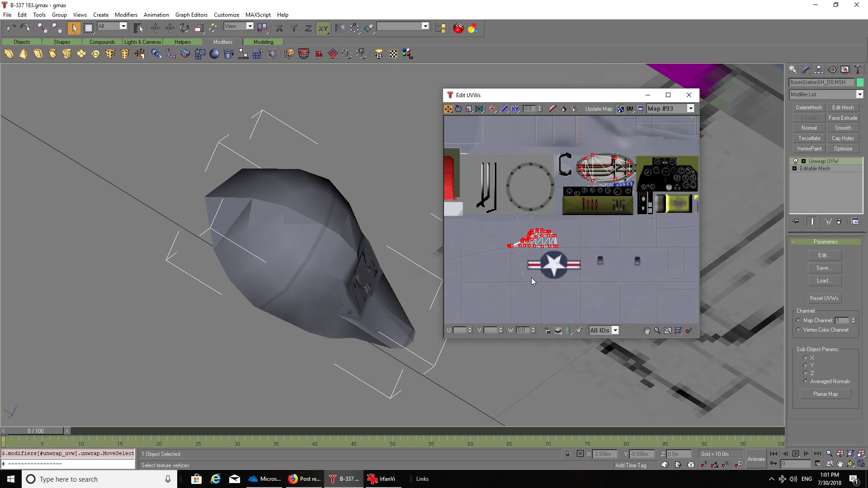This screenshot has height=488, width=868.
Task: Open the MAXScript menu
Action: (258, 14)
